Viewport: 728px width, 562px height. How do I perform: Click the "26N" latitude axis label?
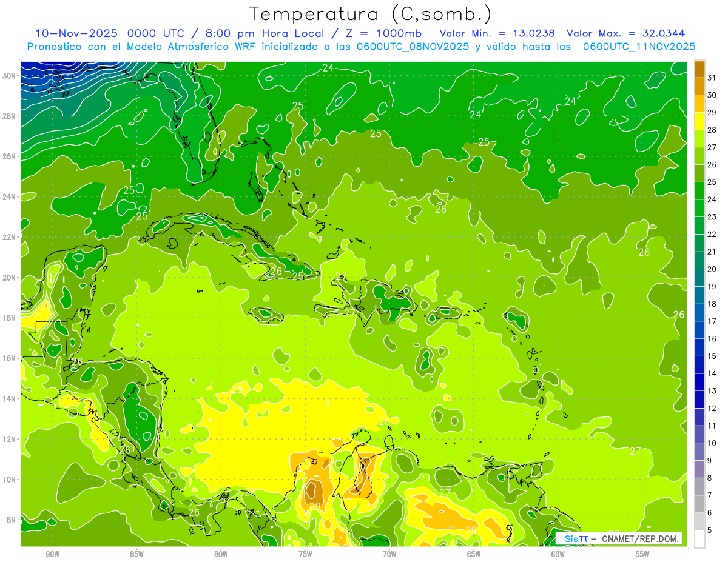click(x=10, y=156)
